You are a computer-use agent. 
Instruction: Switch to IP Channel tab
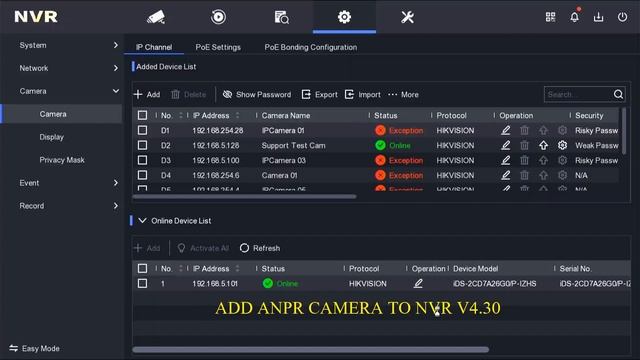point(154,47)
